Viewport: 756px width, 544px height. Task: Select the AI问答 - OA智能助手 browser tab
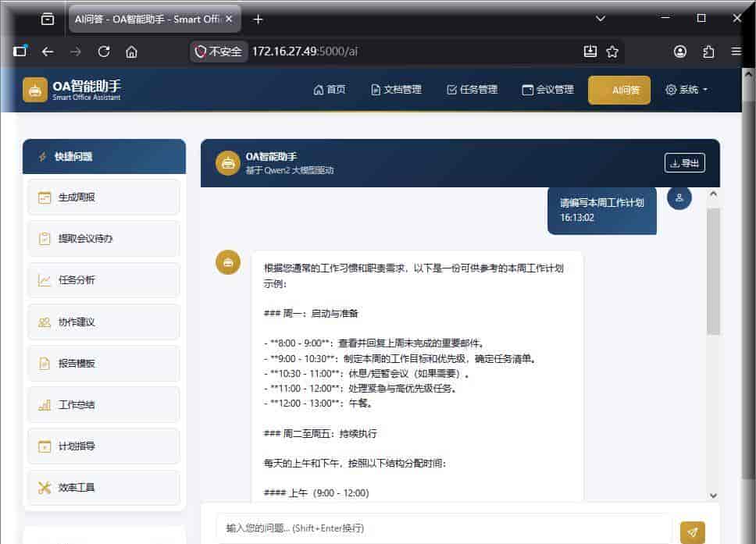pyautogui.click(x=155, y=20)
